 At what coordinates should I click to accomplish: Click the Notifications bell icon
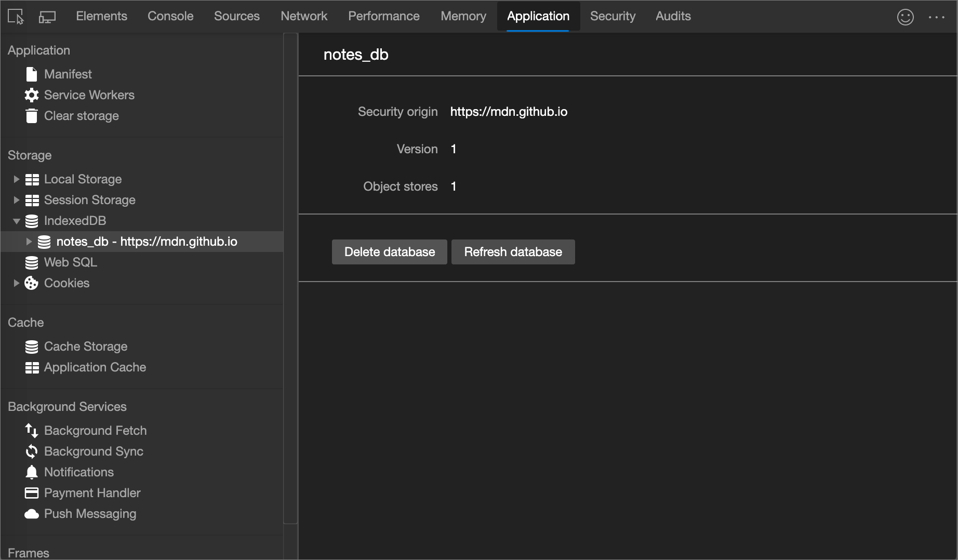tap(32, 472)
